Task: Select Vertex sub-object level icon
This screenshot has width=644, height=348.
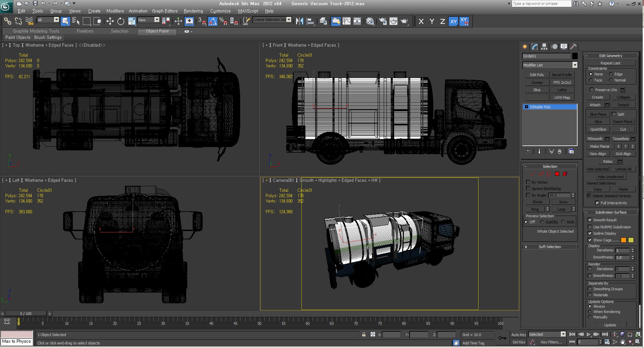Action: [x=533, y=174]
